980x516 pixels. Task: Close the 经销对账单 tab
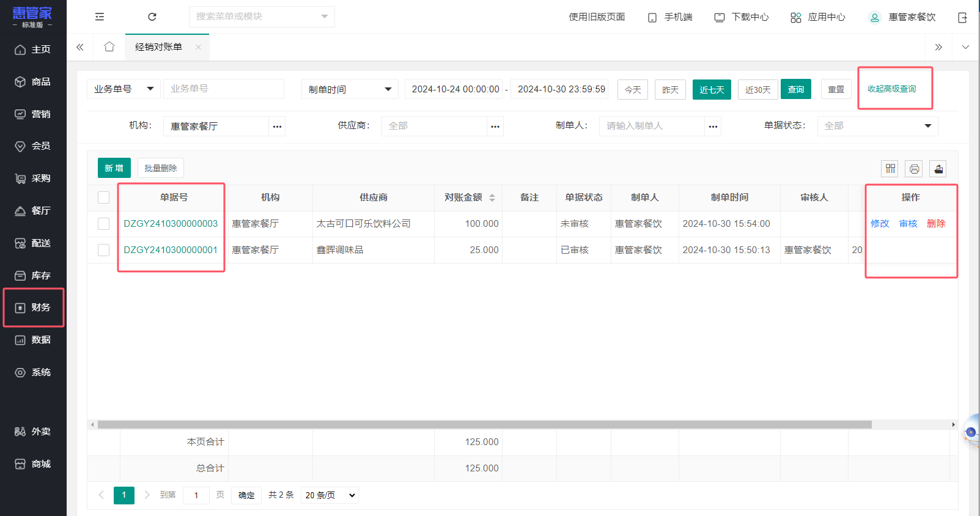tap(198, 47)
